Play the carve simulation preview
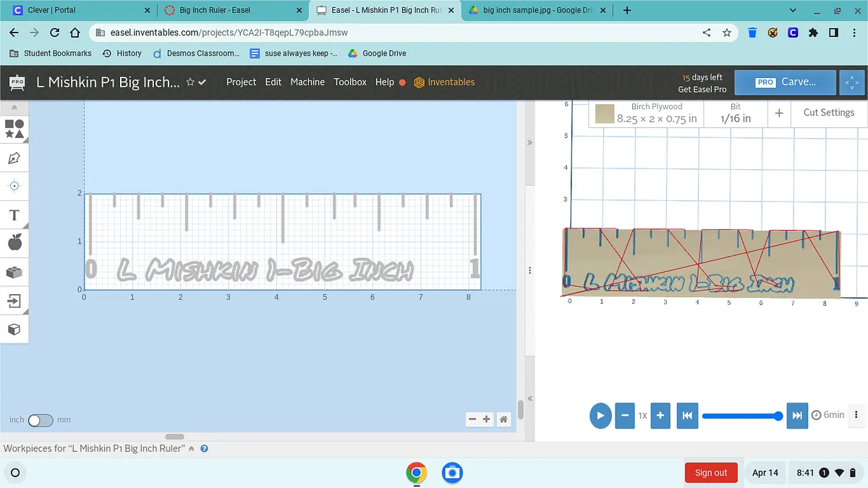Viewport: 868px width, 488px height. pos(600,416)
